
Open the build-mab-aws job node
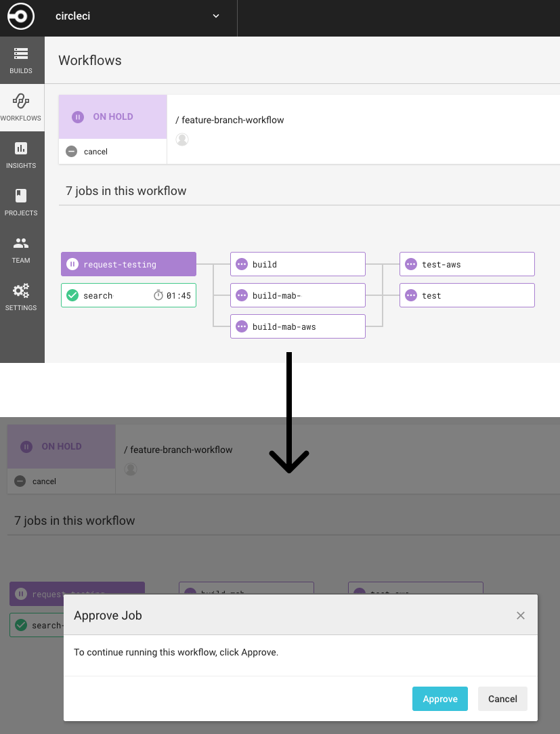(298, 326)
